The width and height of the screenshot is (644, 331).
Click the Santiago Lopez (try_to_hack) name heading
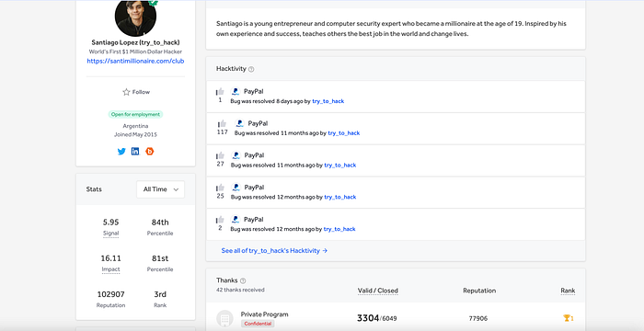(x=135, y=42)
